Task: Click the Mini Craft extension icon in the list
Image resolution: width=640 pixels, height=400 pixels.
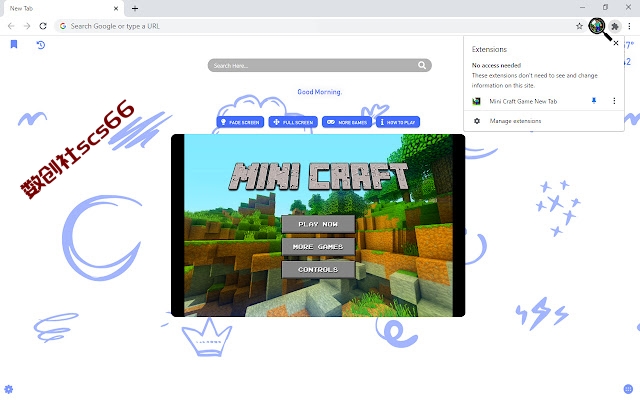Action: coord(476,101)
